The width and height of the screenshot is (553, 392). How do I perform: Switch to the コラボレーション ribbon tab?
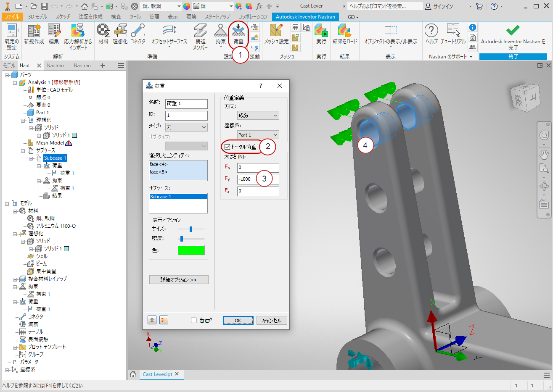pos(253,17)
